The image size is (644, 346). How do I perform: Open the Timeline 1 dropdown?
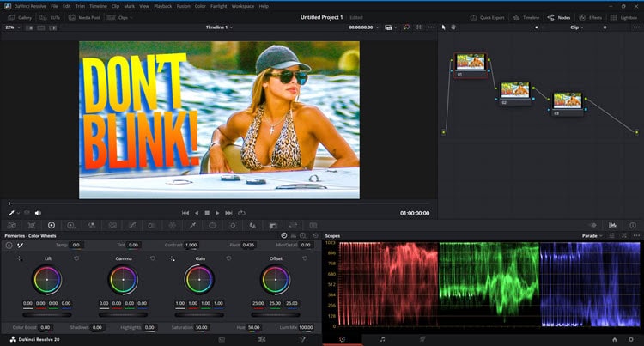219,27
